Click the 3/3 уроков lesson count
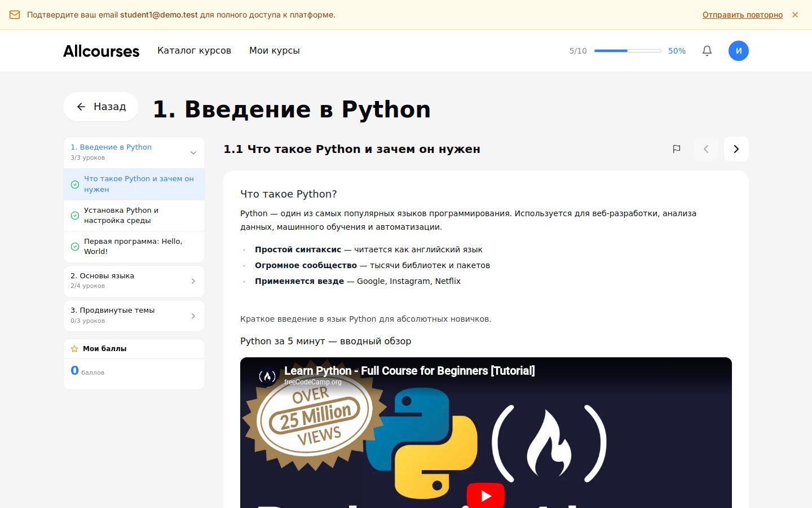Screen dimensions: 812x508 click(x=87, y=157)
